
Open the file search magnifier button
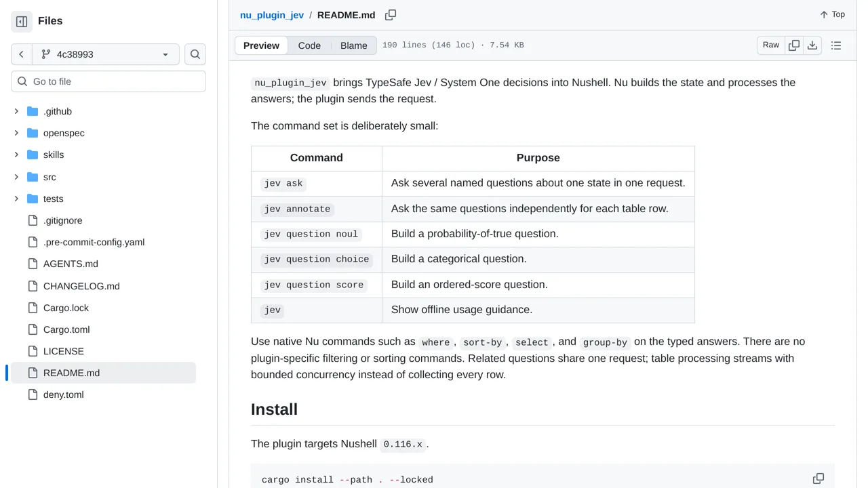[195, 54]
